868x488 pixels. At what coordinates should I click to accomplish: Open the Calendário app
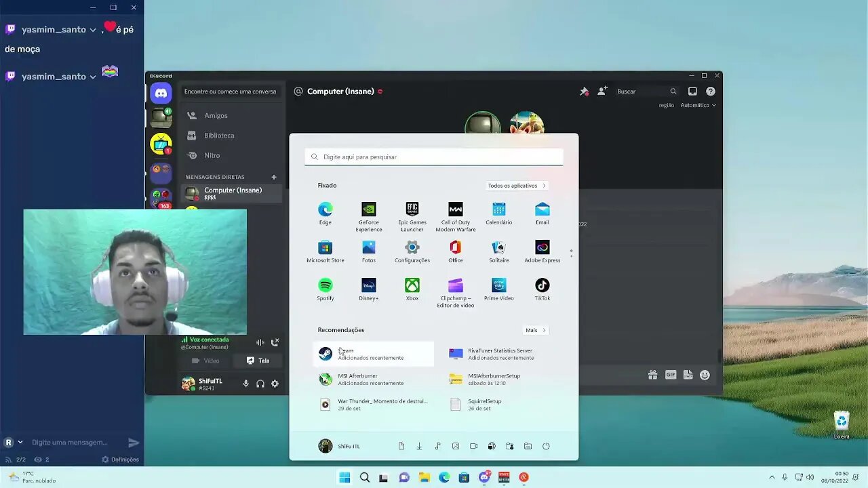(499, 213)
